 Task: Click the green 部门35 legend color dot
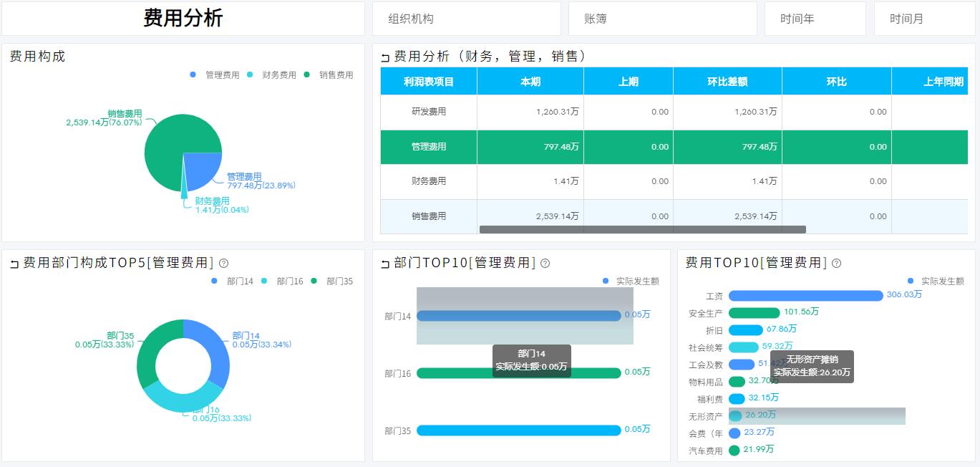pos(314,281)
